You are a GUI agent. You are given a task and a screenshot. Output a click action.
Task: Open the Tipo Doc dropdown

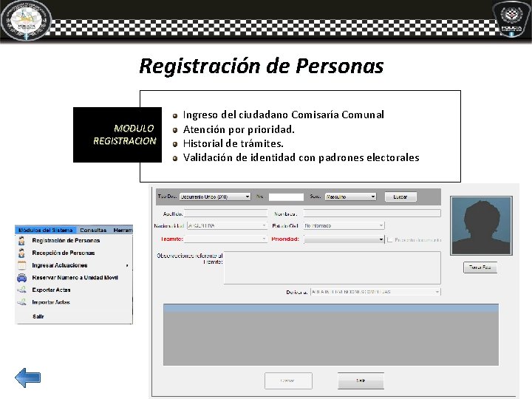pos(215,197)
